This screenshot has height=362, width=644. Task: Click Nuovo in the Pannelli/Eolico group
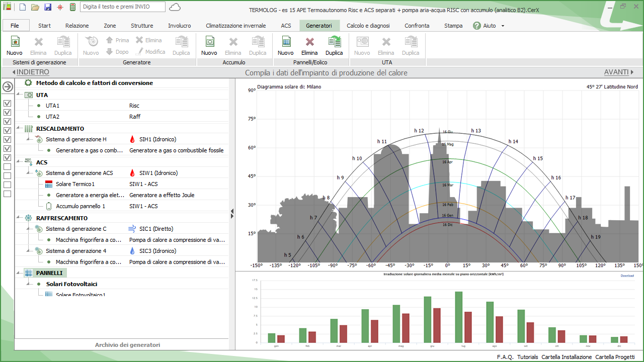coord(286,45)
